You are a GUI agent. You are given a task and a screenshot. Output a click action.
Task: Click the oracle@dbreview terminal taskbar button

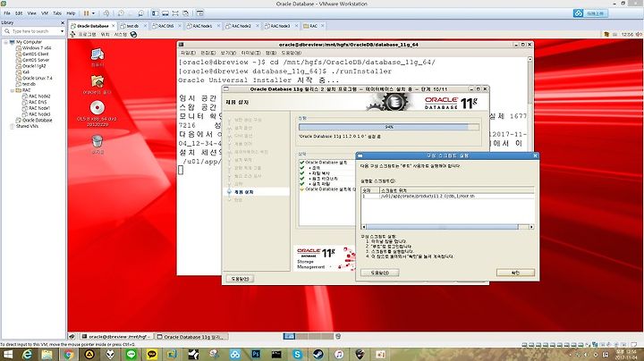[116, 336]
